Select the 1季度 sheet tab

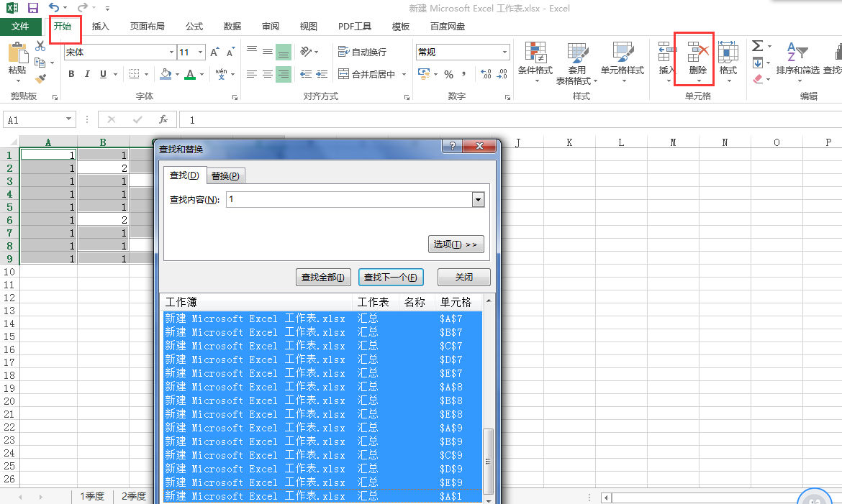[92, 497]
